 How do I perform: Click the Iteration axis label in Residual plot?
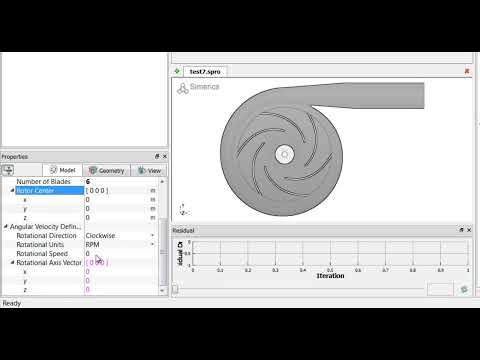(330, 276)
